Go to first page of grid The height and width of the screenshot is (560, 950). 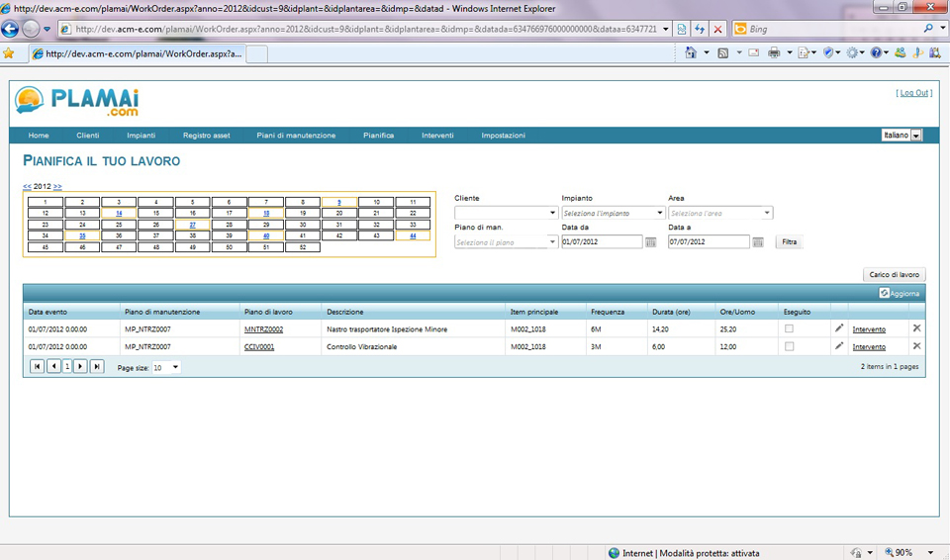(x=37, y=367)
